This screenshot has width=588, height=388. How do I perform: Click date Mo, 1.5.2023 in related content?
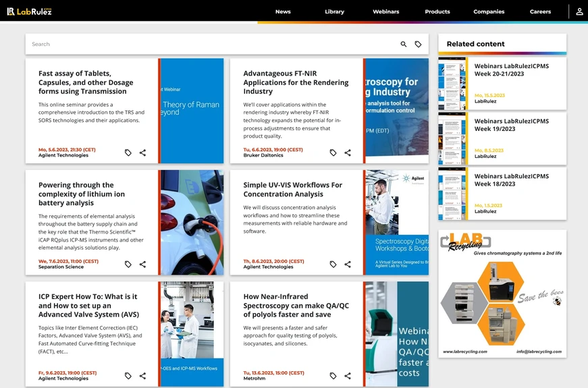point(488,205)
